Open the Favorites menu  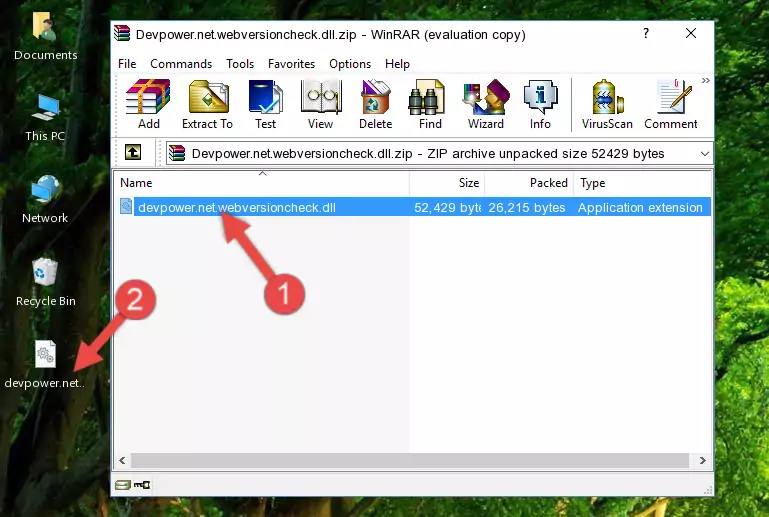click(291, 64)
